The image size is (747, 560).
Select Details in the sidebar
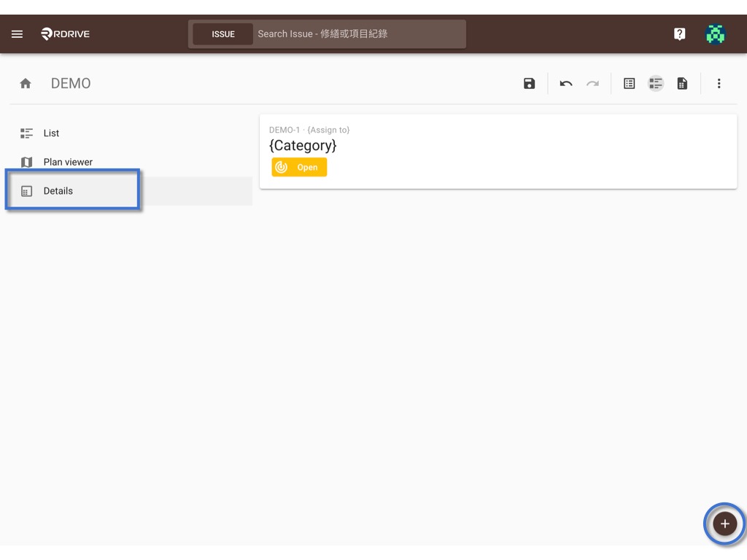click(x=131, y=191)
